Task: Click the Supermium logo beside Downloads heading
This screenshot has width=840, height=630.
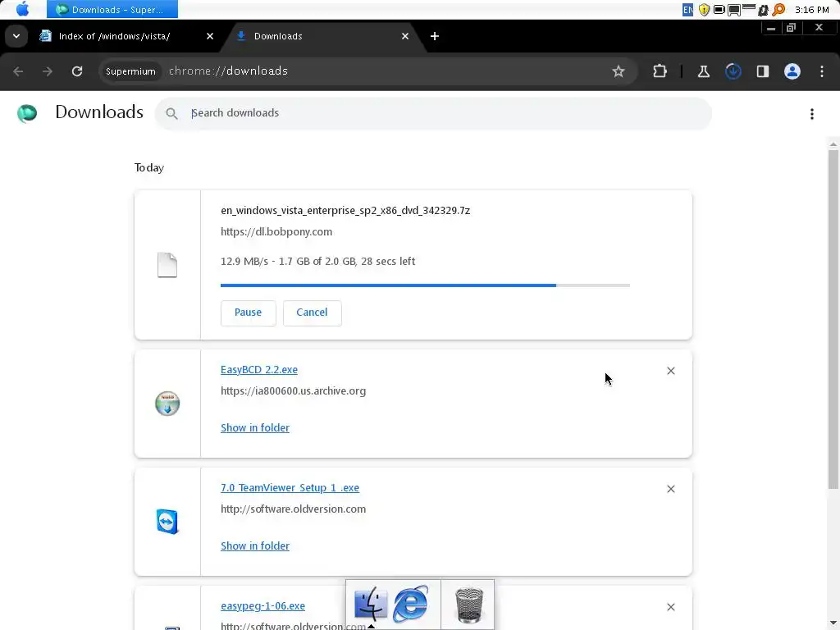Action: click(27, 113)
